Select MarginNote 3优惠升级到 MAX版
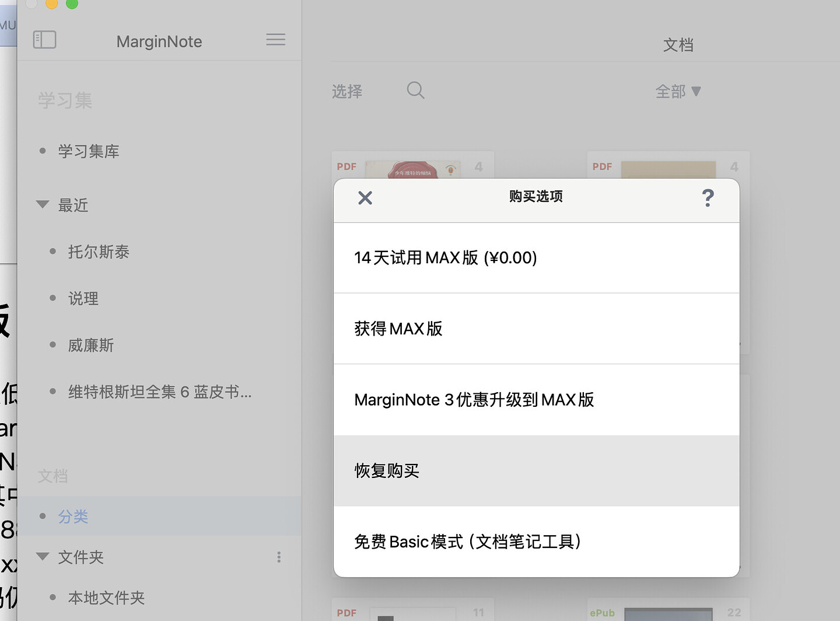Viewport: 840px width, 621px height. (x=537, y=400)
